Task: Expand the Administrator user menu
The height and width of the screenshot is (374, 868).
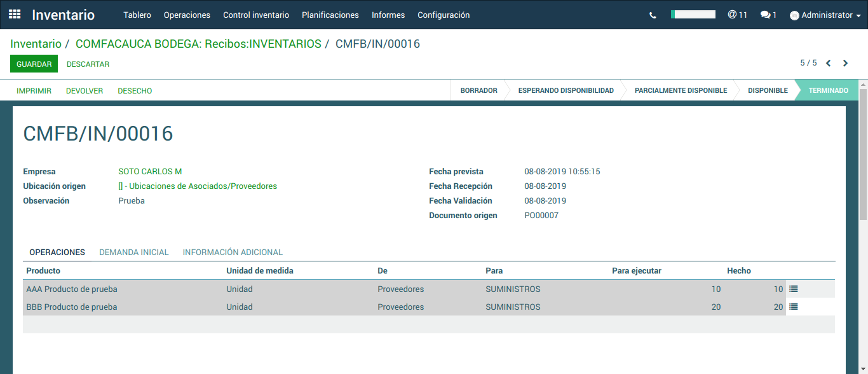Action: [825, 15]
